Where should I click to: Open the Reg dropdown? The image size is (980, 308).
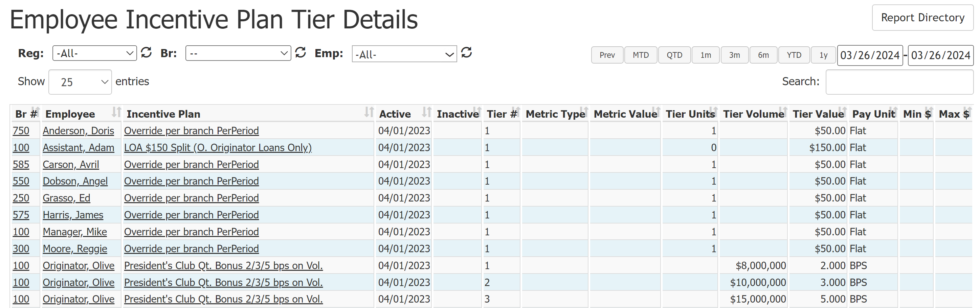point(94,53)
